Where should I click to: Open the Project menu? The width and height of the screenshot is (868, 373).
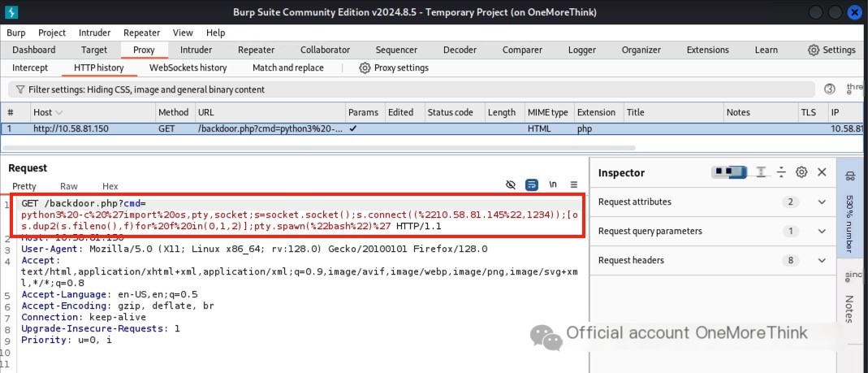[52, 33]
